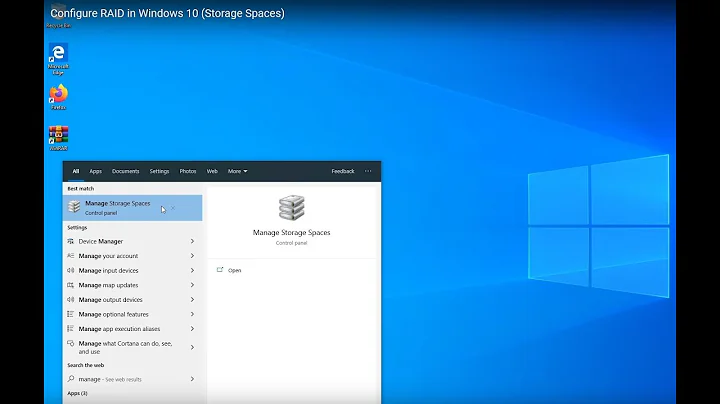Screen dimensions: 720x404
Task: Open Manage input devices setting
Action: 108,270
